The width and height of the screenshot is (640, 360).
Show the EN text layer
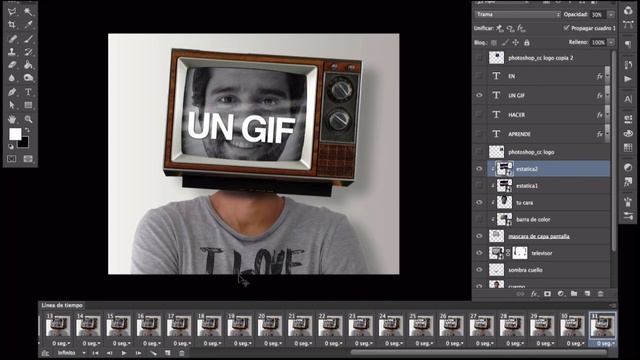click(479, 76)
